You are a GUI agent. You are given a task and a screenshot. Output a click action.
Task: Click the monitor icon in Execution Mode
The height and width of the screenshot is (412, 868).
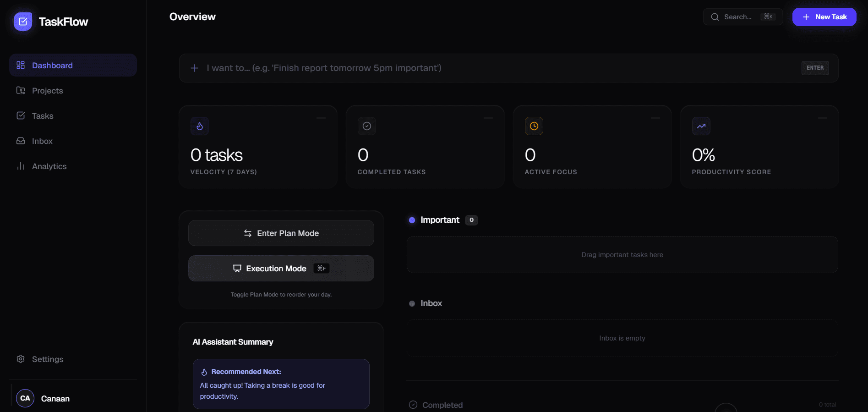click(x=237, y=269)
